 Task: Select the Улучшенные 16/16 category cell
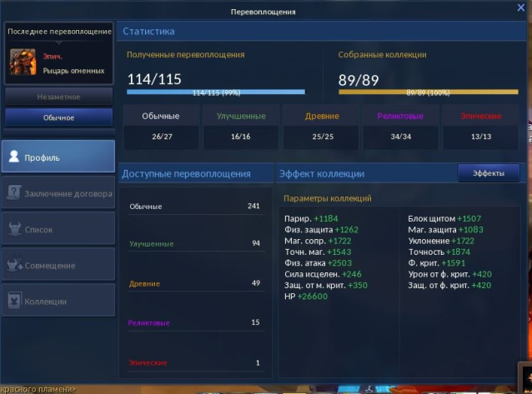pos(241,126)
